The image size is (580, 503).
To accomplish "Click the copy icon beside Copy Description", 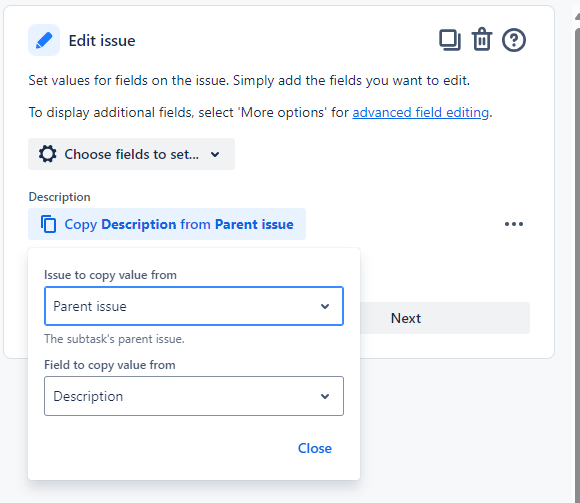I will click(x=49, y=224).
